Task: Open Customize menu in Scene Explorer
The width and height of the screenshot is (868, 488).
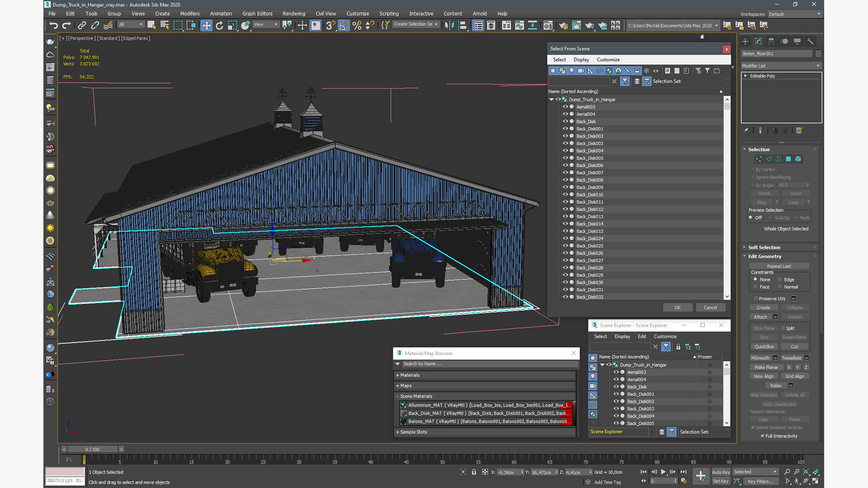Action: pos(665,337)
